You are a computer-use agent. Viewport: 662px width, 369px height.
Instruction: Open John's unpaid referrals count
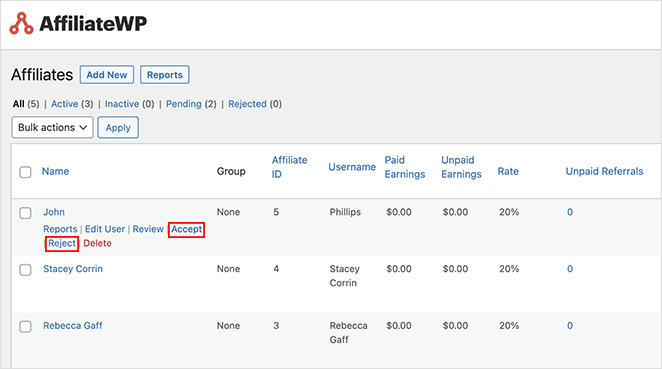click(x=570, y=212)
